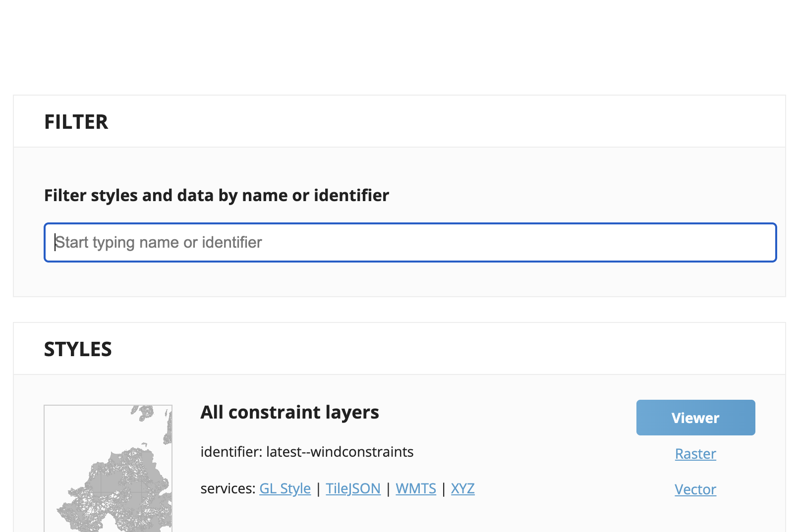Click the separator between TileJSON and WMTS
The height and width of the screenshot is (532, 799).
(388, 489)
